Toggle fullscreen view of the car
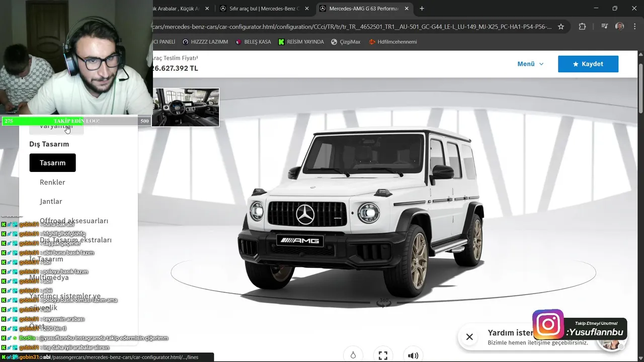 383,355
